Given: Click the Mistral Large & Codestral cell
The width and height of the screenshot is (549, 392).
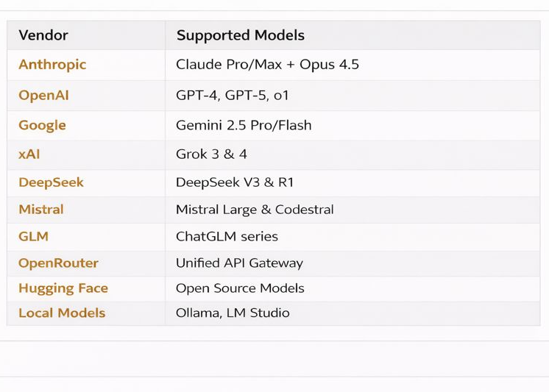Looking at the screenshot, I should click(255, 210).
